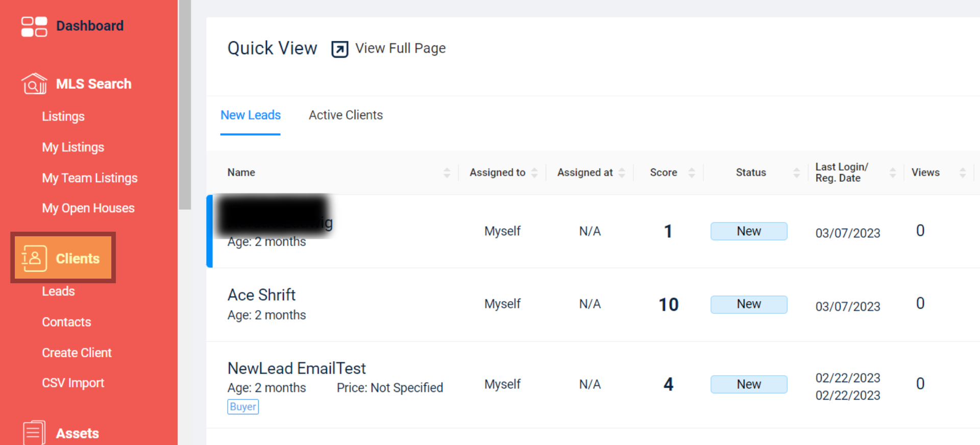Open Create Client page
This screenshot has height=445, width=980.
coord(77,353)
